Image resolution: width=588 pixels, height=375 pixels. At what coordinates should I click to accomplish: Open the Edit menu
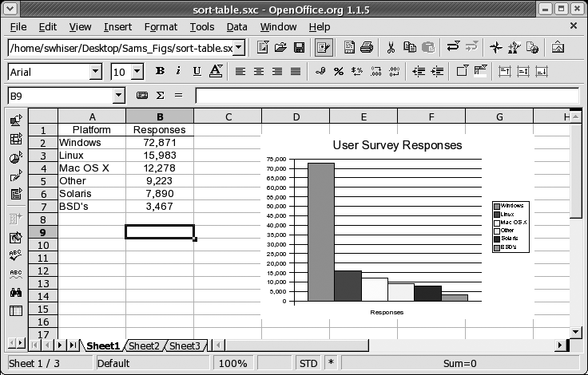48,27
